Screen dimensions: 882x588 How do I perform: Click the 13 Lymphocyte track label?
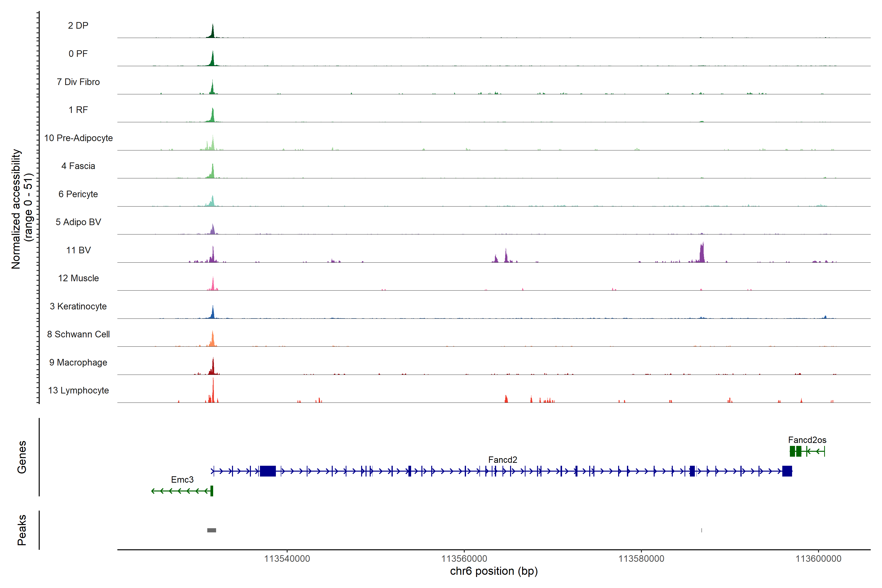coord(78,390)
